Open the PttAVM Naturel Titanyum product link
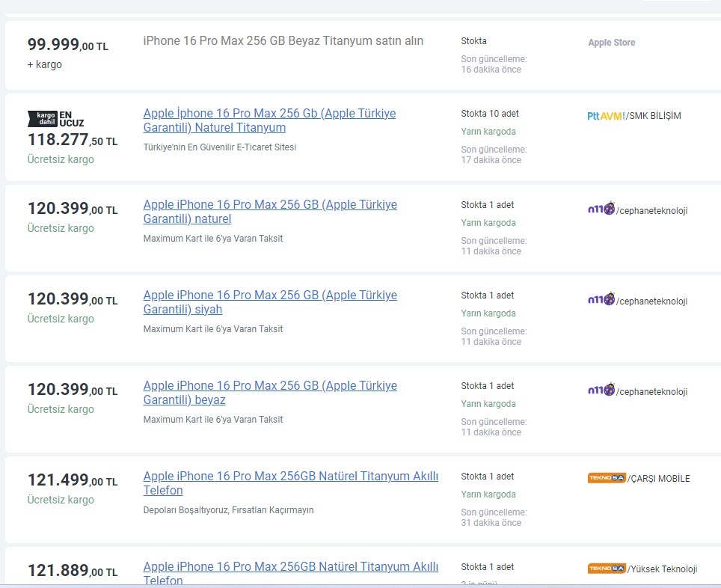This screenshot has height=588, width=721. click(269, 120)
